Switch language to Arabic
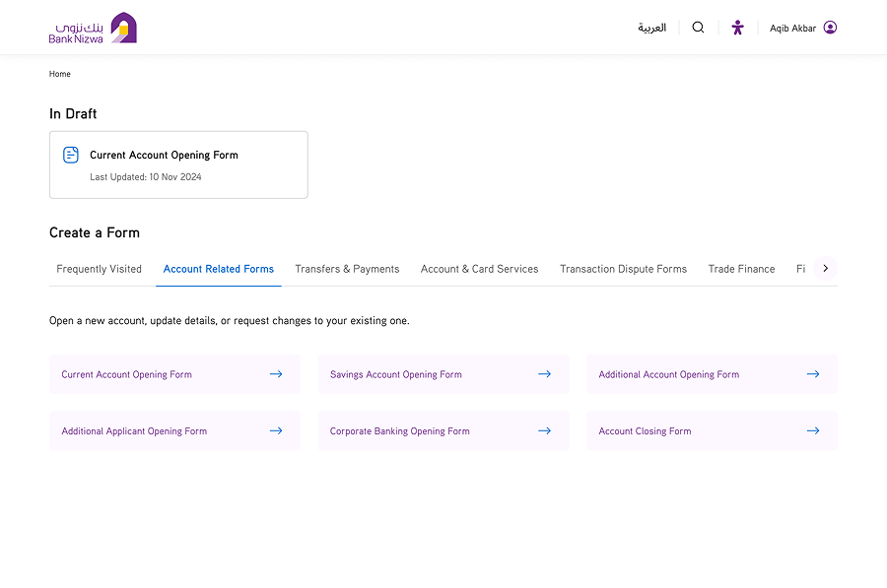 pyautogui.click(x=651, y=28)
